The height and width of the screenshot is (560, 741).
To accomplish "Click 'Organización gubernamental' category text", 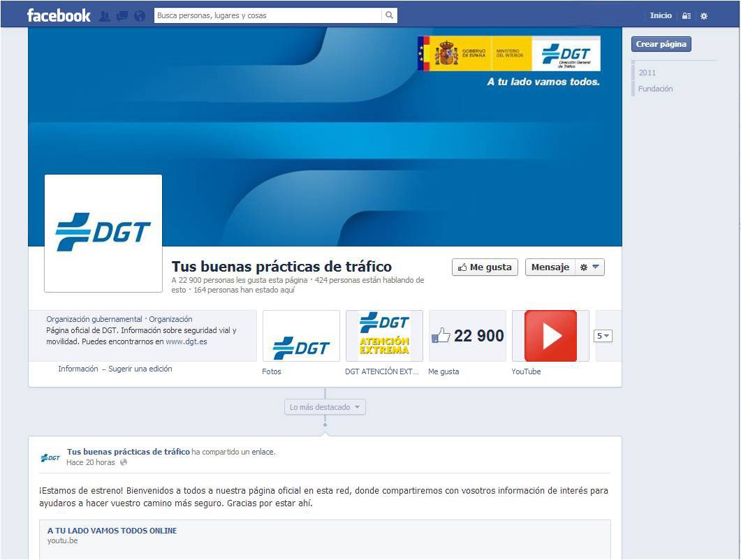I will (94, 319).
